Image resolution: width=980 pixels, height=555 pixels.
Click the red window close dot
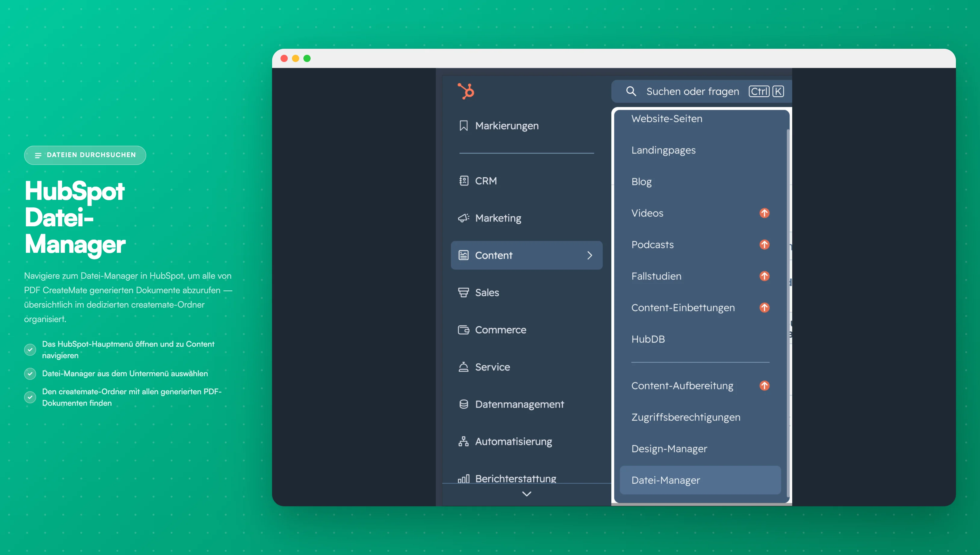click(284, 58)
